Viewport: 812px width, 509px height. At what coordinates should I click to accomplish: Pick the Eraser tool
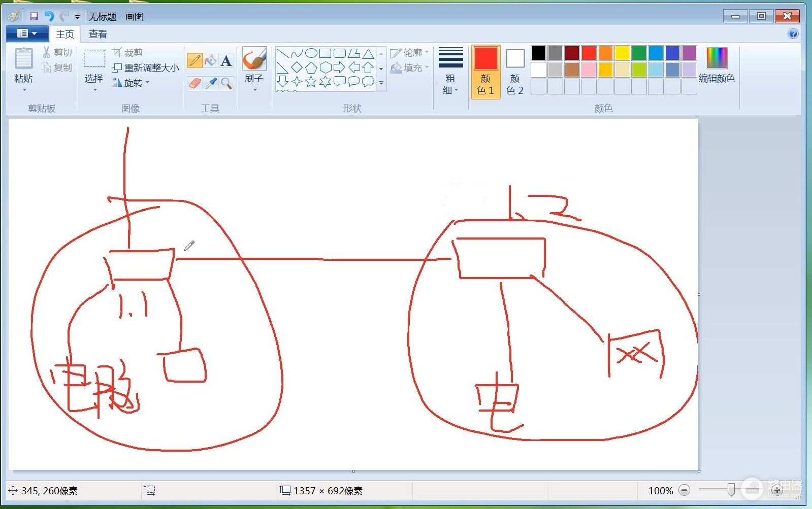[194, 83]
